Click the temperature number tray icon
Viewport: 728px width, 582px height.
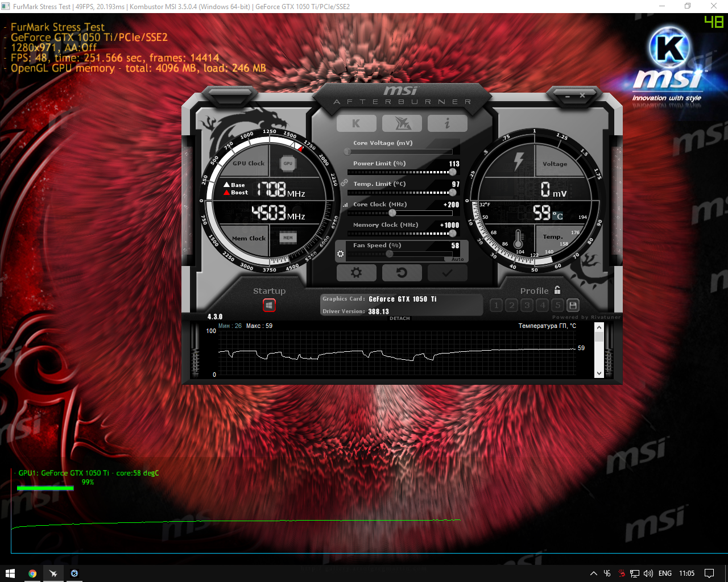pyautogui.click(x=607, y=573)
